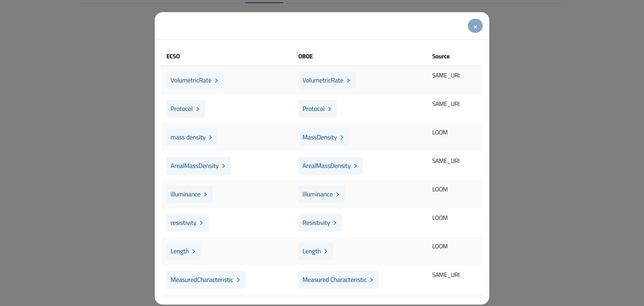Open the OBOE Protocol term

[x=313, y=109]
